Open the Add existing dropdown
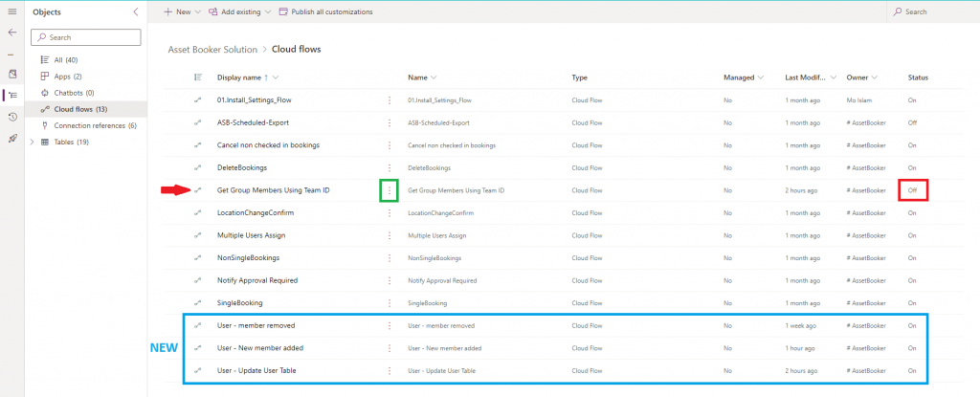The height and width of the screenshot is (397, 980). pos(239,11)
